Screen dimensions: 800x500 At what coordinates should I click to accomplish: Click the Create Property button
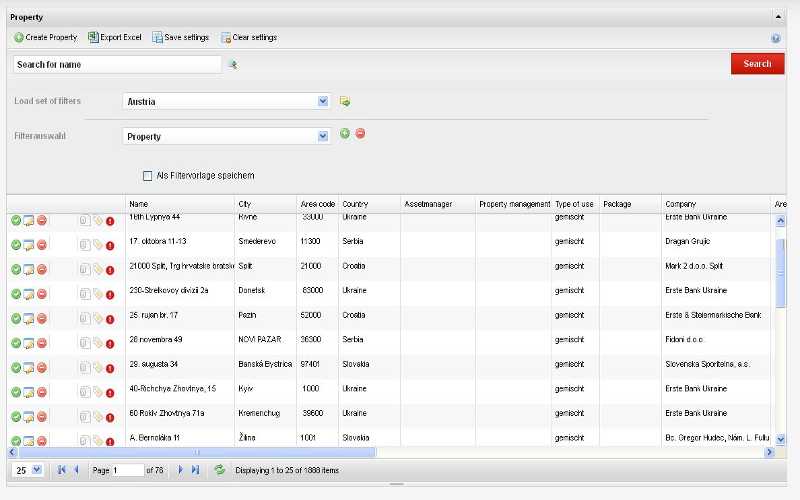45,37
